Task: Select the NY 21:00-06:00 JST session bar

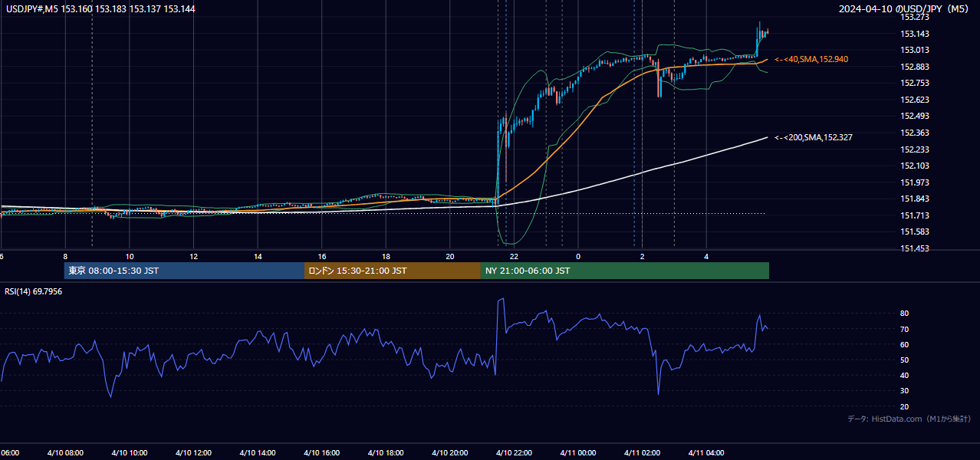Action: point(625,271)
